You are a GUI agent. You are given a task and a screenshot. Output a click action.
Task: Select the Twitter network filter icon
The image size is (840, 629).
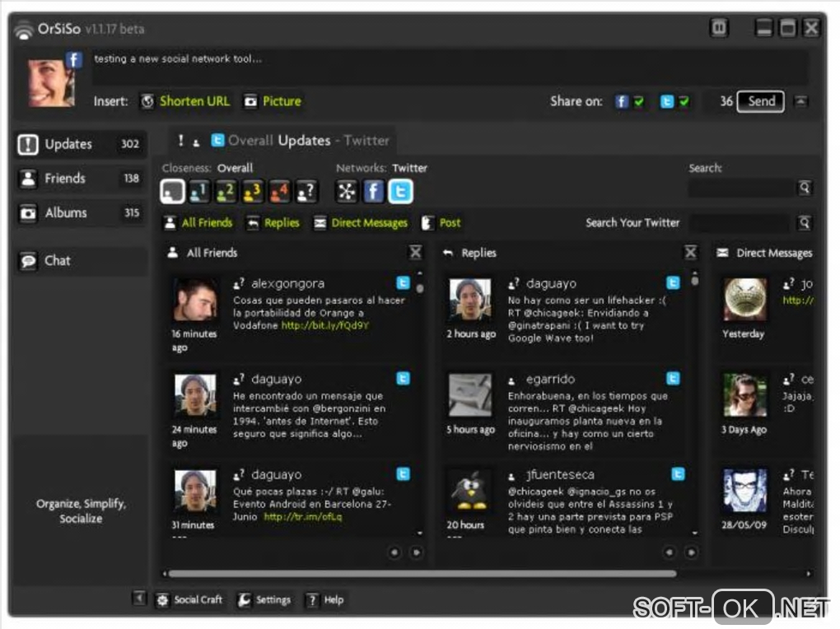click(400, 191)
